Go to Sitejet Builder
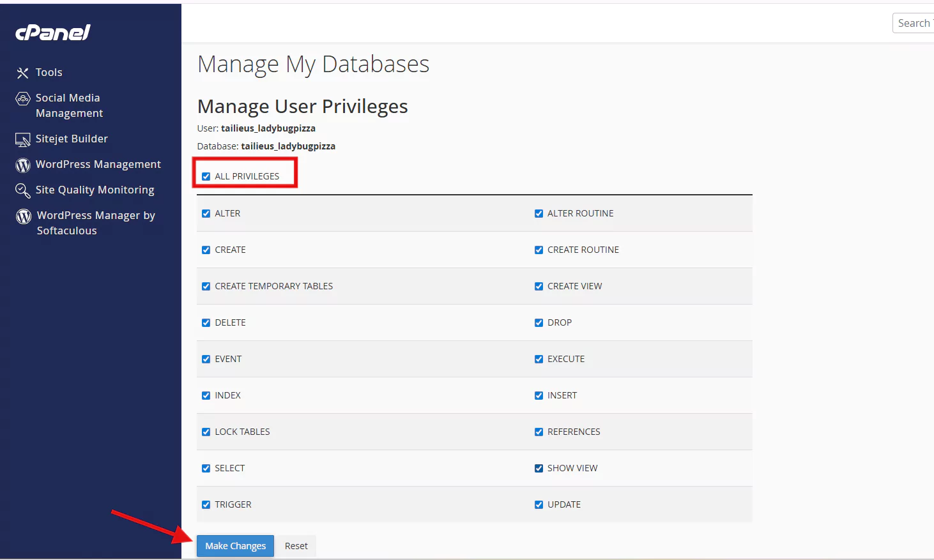 [x=72, y=139]
